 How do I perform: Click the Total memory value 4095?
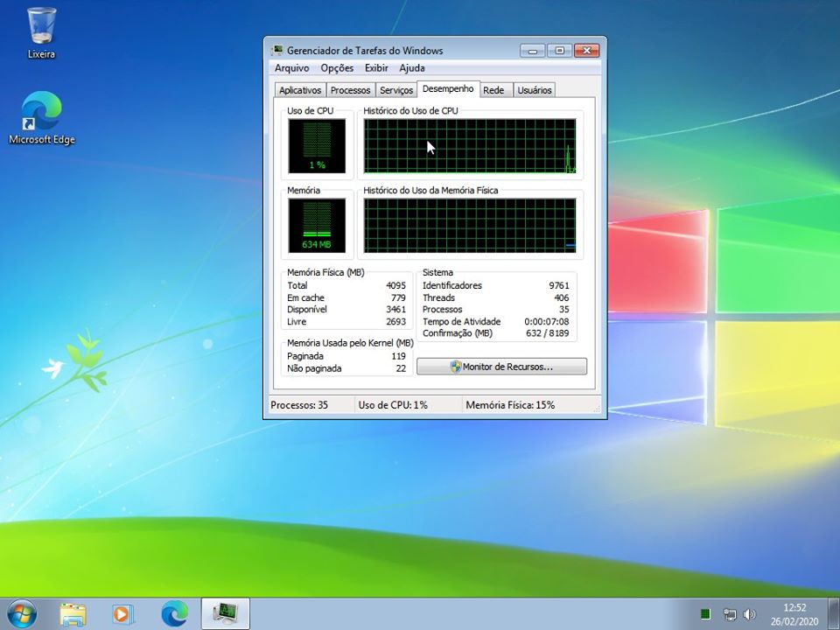coord(395,285)
